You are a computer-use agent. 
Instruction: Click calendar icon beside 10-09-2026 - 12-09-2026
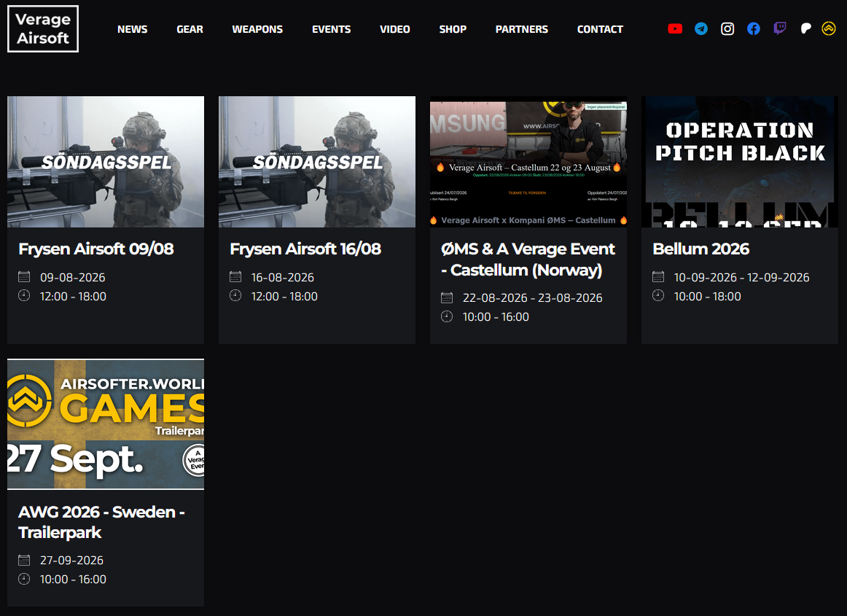(x=658, y=277)
